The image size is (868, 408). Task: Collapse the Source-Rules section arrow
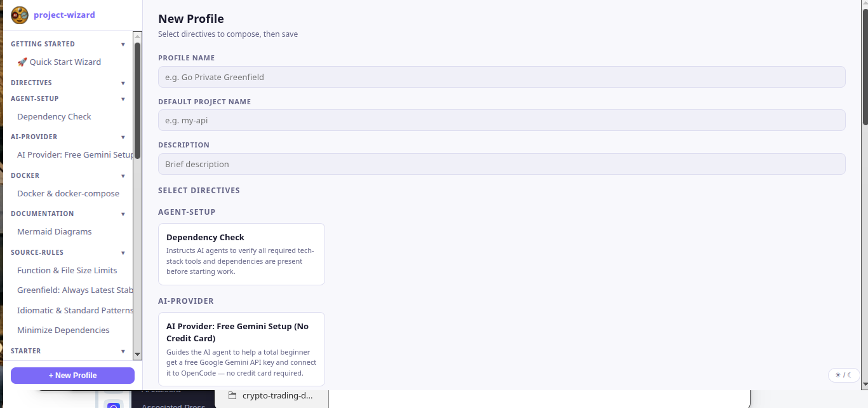(x=123, y=253)
